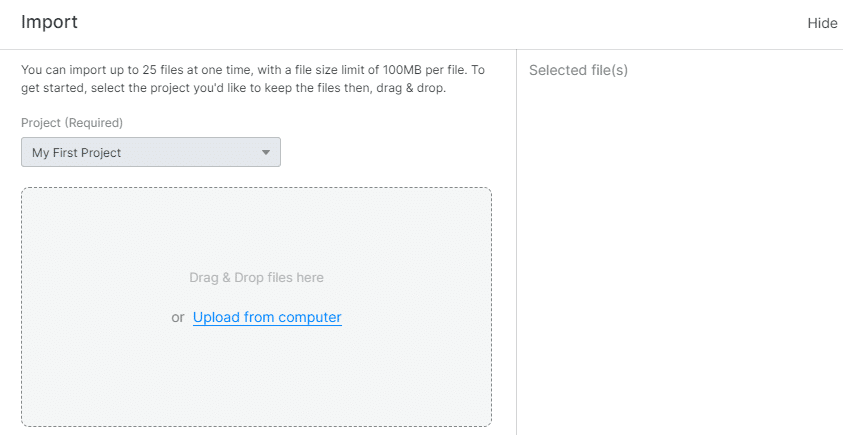Click the Import panel heading

tap(49, 22)
